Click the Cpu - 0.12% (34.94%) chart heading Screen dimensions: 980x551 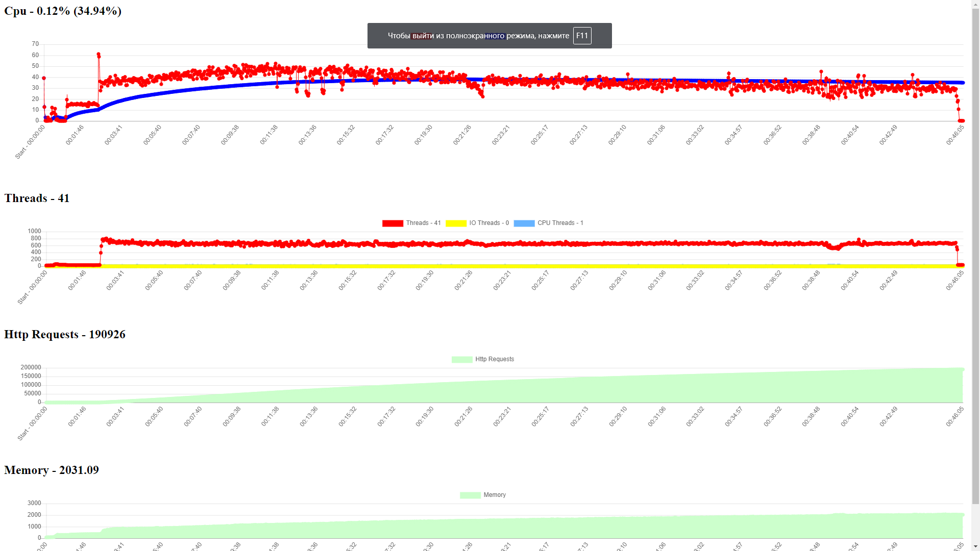62,11
